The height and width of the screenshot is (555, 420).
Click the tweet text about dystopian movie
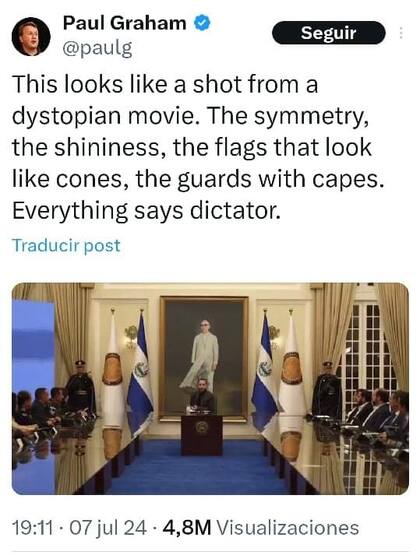[x=198, y=148]
